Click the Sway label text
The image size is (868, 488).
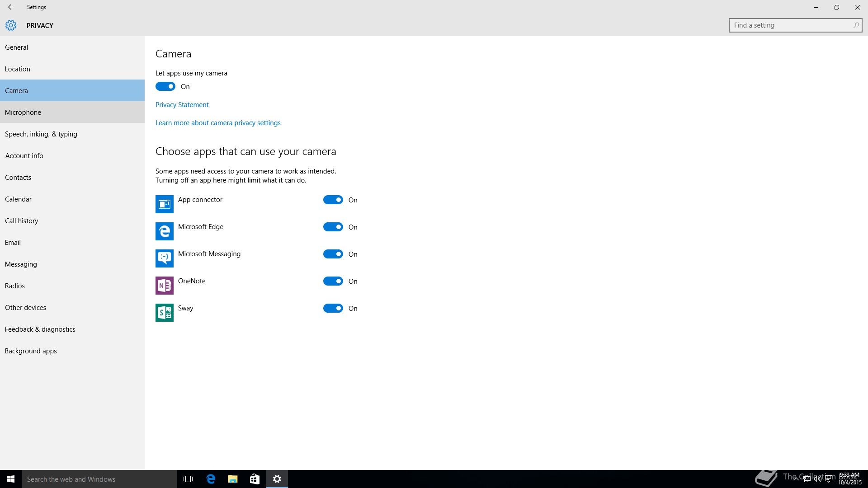[186, 308]
